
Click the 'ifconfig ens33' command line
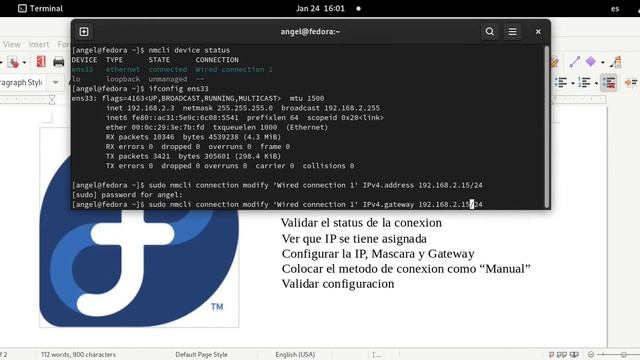[140, 89]
